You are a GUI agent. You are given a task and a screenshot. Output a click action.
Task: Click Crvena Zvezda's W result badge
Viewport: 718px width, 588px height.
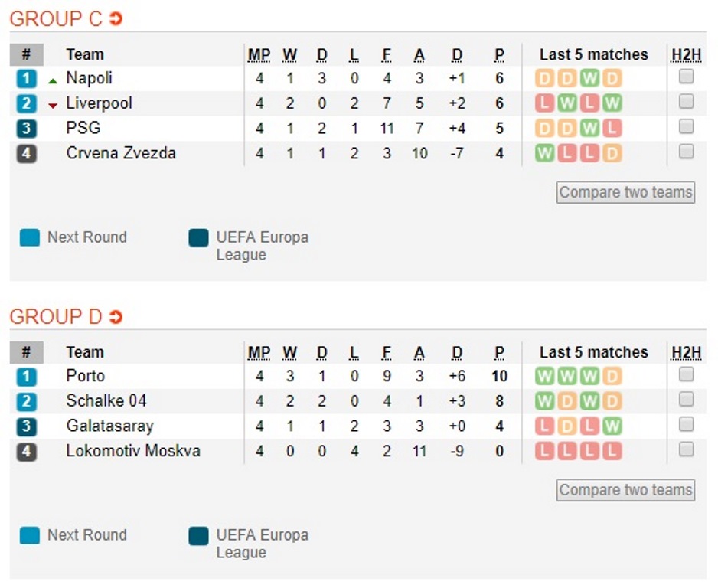[x=544, y=153]
